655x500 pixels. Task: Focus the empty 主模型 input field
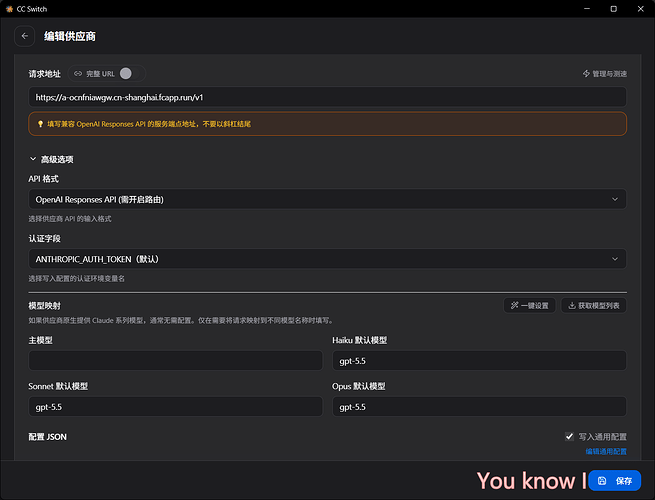tap(175, 360)
